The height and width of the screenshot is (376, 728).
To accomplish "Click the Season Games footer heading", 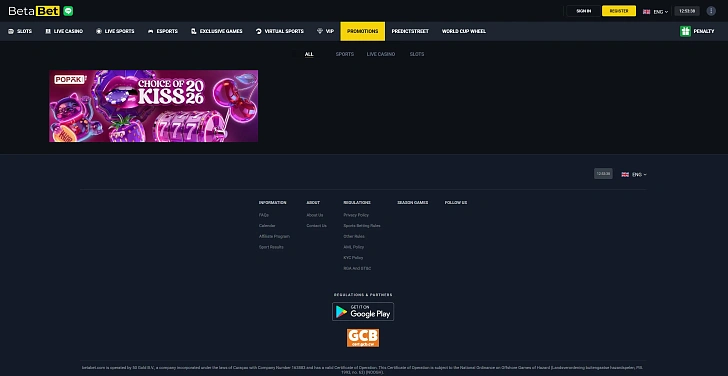I will pos(413,203).
